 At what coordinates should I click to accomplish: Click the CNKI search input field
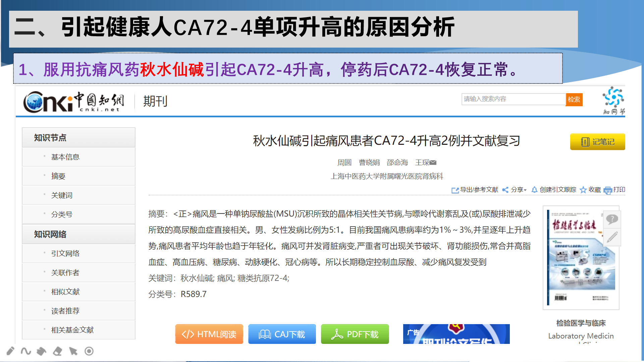[513, 99]
